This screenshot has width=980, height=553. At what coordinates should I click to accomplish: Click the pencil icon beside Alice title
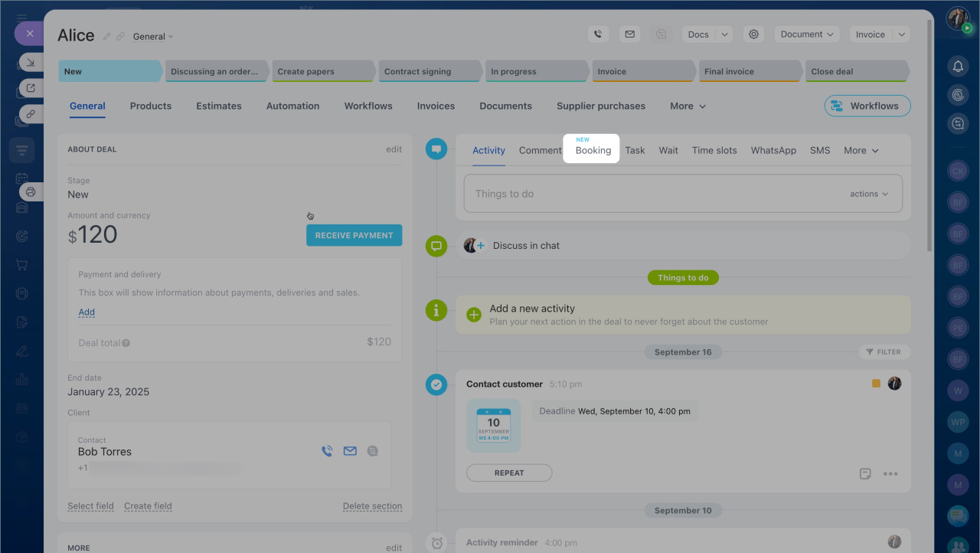[x=107, y=37]
